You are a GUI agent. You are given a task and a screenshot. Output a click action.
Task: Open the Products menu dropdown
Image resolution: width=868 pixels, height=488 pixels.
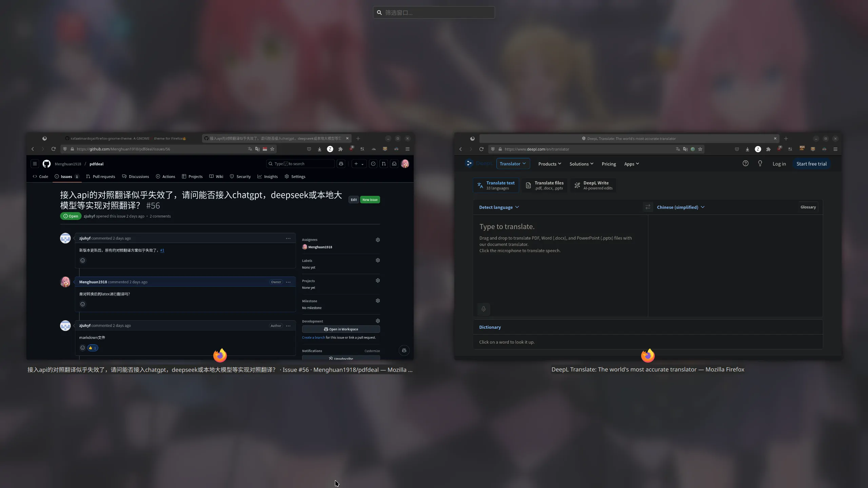(550, 164)
